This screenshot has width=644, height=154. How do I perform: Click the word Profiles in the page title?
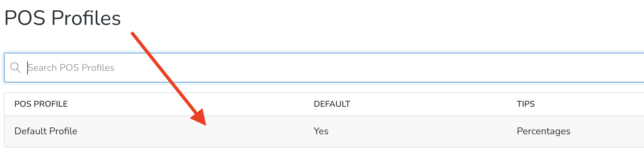click(x=86, y=18)
